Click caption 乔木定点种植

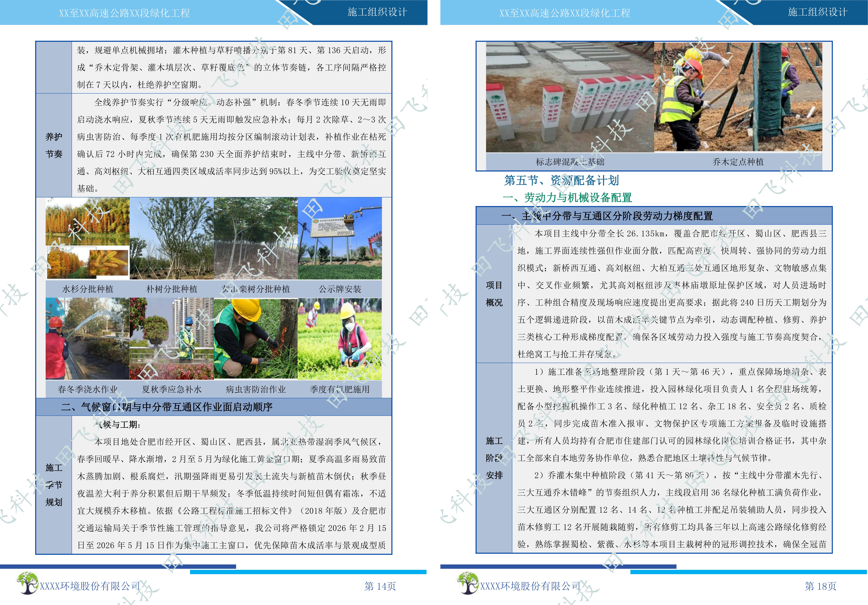tap(738, 162)
